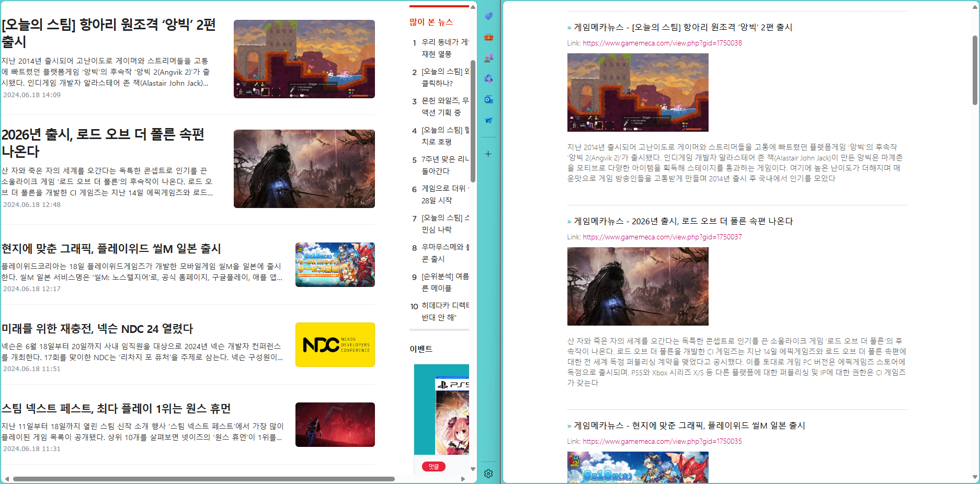Viewport: 980px width, 484px height.
Task: Click '많이 본 뉴스' heading
Action: pos(431,22)
